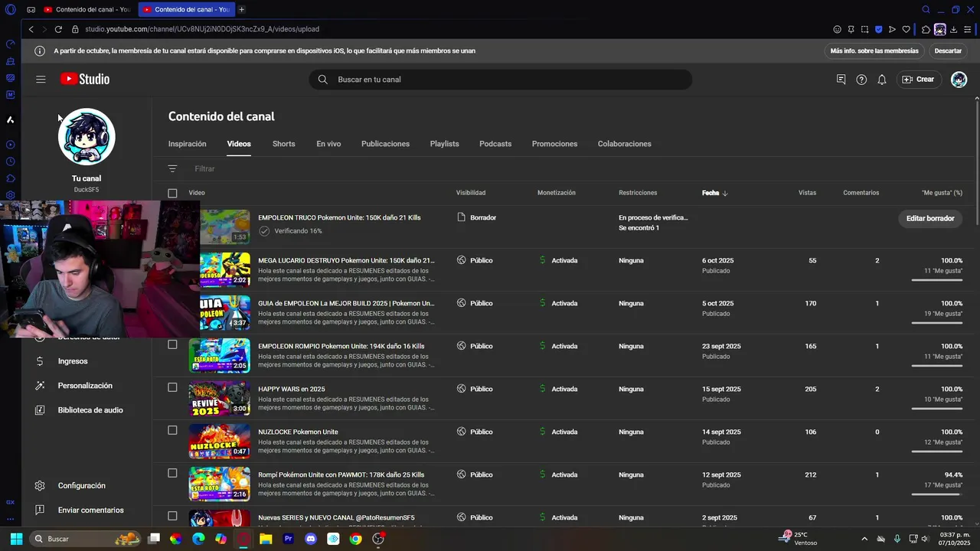This screenshot has width=980, height=551.
Task: Open Activada monetization for GUIA de EMPOLEON
Action: coord(558,303)
